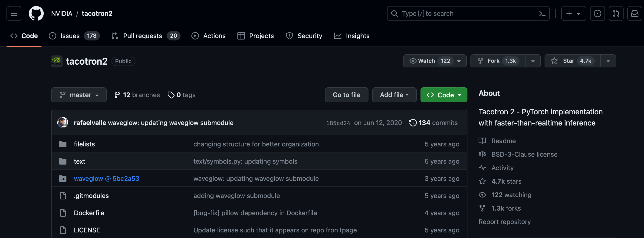
Task: Open the Security tab
Action: click(x=304, y=36)
